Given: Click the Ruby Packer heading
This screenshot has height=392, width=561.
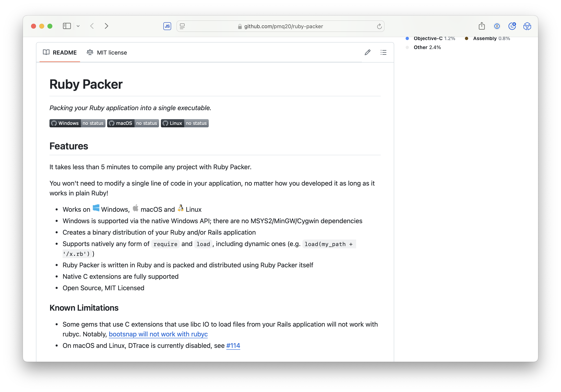Looking at the screenshot, I should pos(86,84).
